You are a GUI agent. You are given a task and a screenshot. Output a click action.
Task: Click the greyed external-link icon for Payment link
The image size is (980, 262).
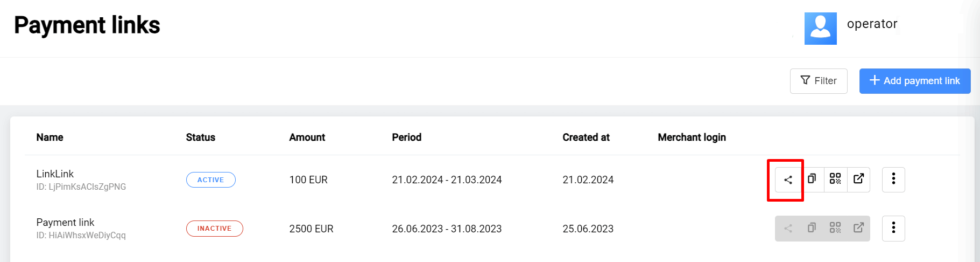click(x=859, y=228)
